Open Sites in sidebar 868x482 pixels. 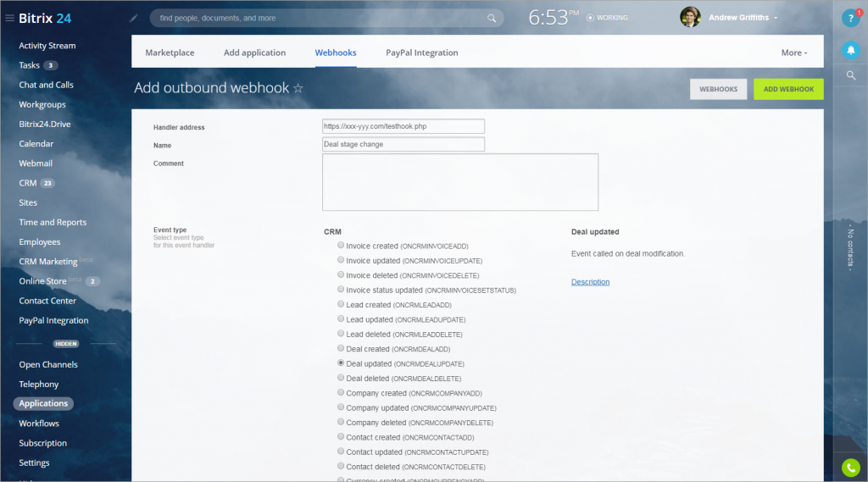click(28, 202)
